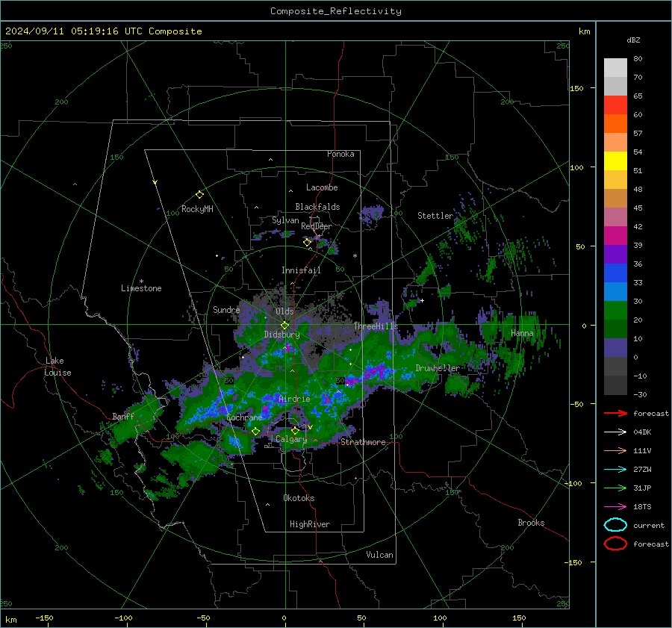Click the cyan 27ZW arrow icon
Screen dimensions: 672x628
pyautogui.click(x=615, y=470)
